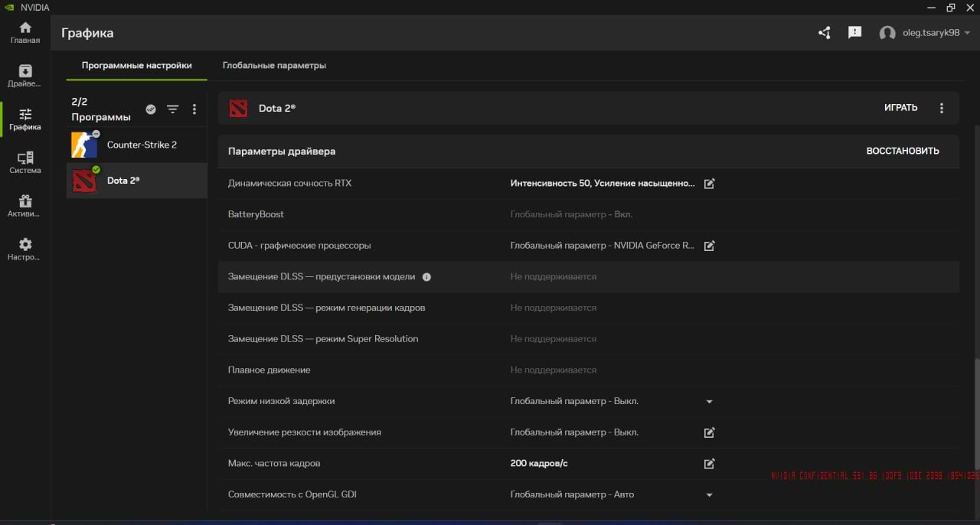
Task: Edit Динамическая сочность RTX setting
Action: (709, 184)
